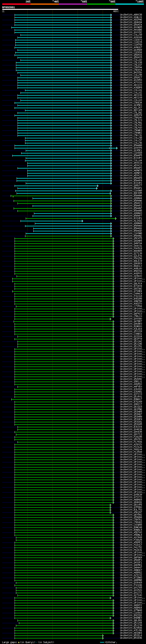Click the 460 query length label
The image size is (146, 644).
point(115,11)
